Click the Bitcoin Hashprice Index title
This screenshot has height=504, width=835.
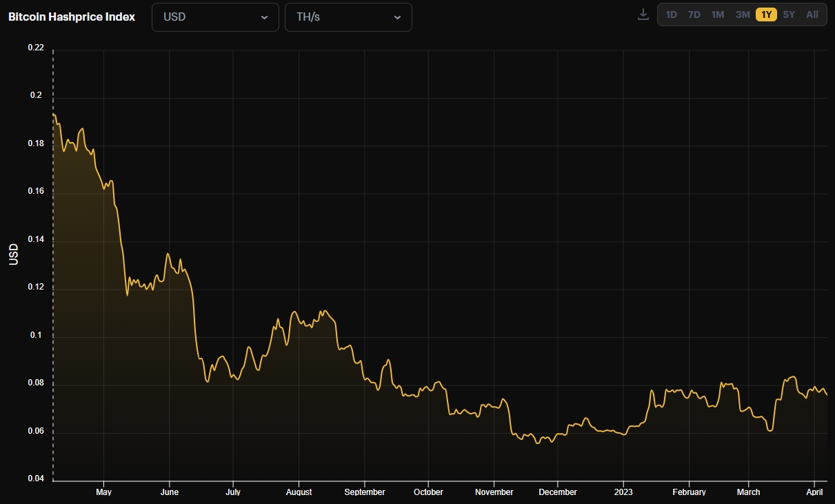pos(72,17)
